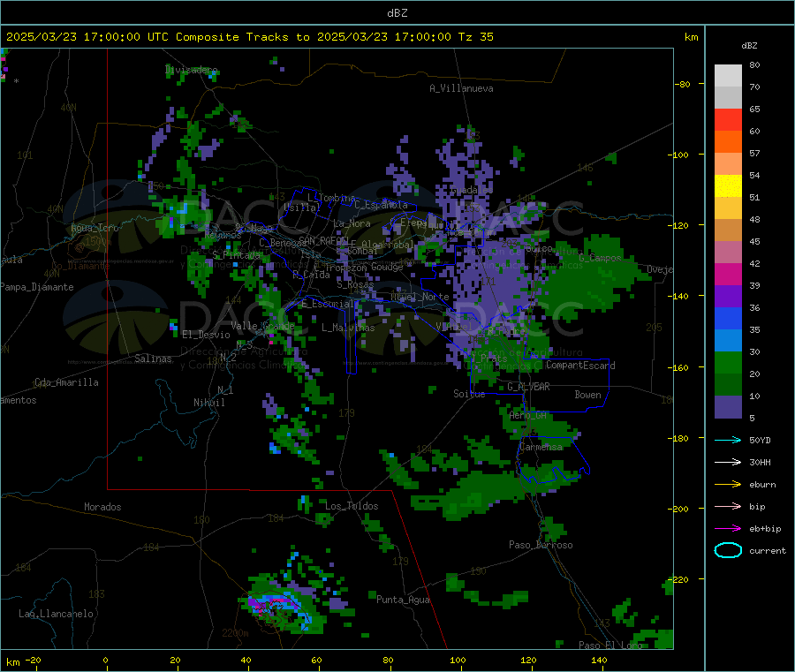Click the 'Bowen' map label

click(587, 395)
